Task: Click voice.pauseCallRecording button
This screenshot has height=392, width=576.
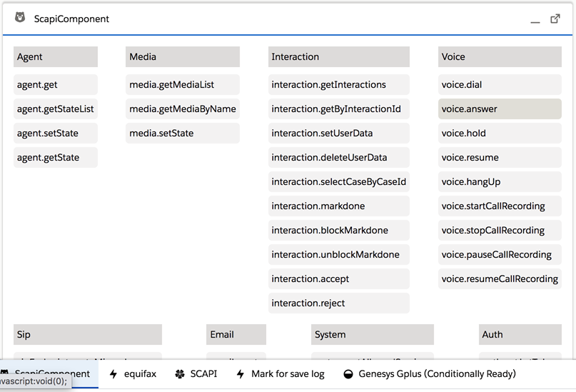Action: click(499, 255)
